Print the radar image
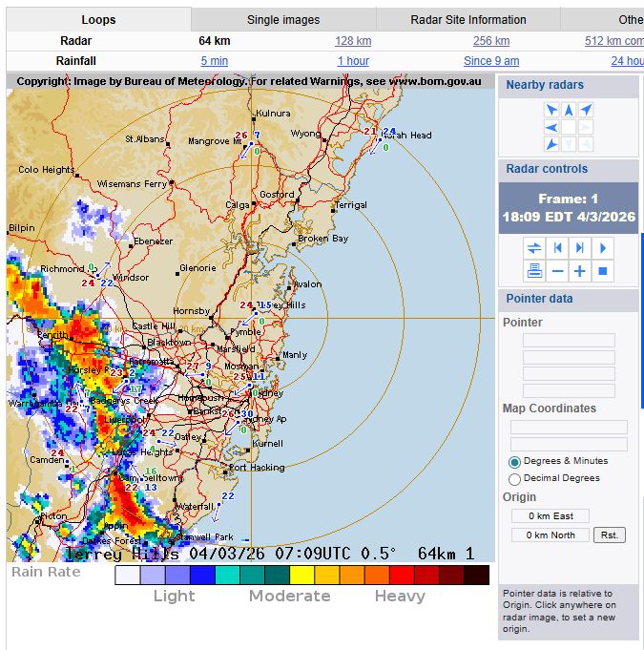 coord(534,271)
